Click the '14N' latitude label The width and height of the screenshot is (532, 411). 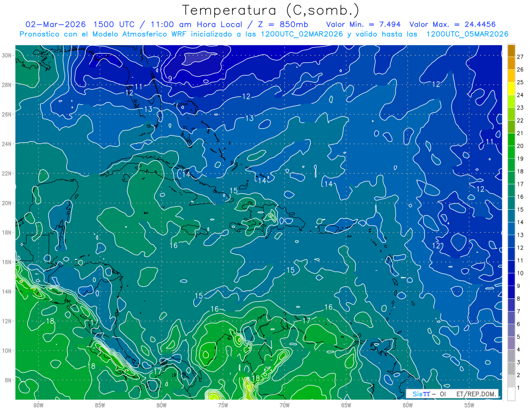(8, 291)
